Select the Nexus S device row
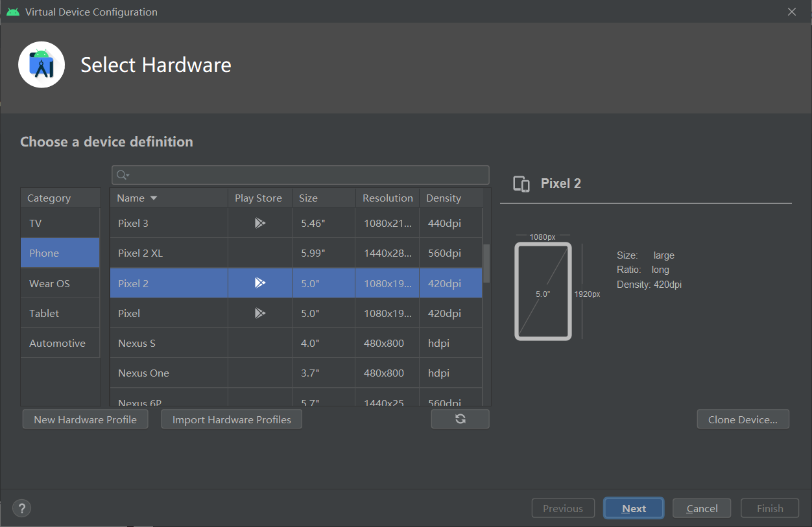Viewport: 812px width, 527px height. [169, 342]
